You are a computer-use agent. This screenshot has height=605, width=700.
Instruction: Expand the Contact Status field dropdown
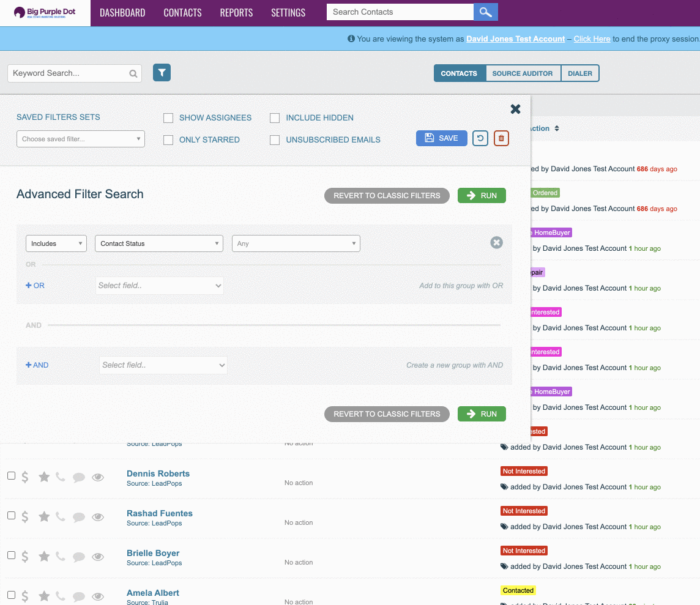[x=159, y=243]
